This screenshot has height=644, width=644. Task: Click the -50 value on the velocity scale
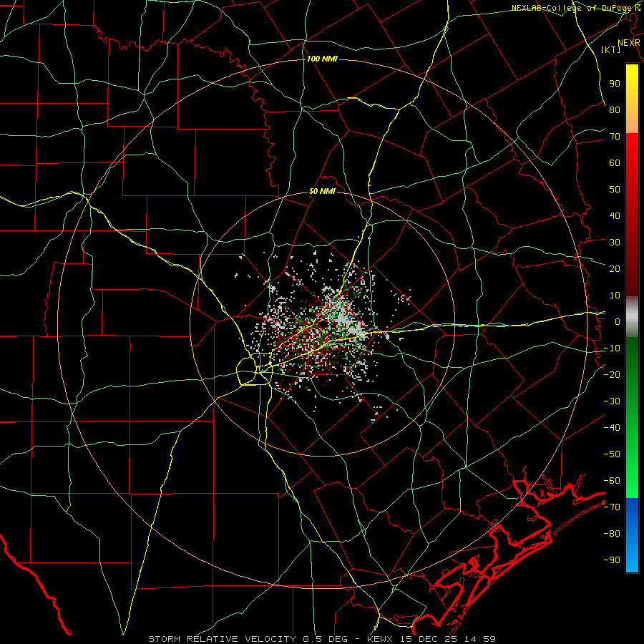coord(612,454)
